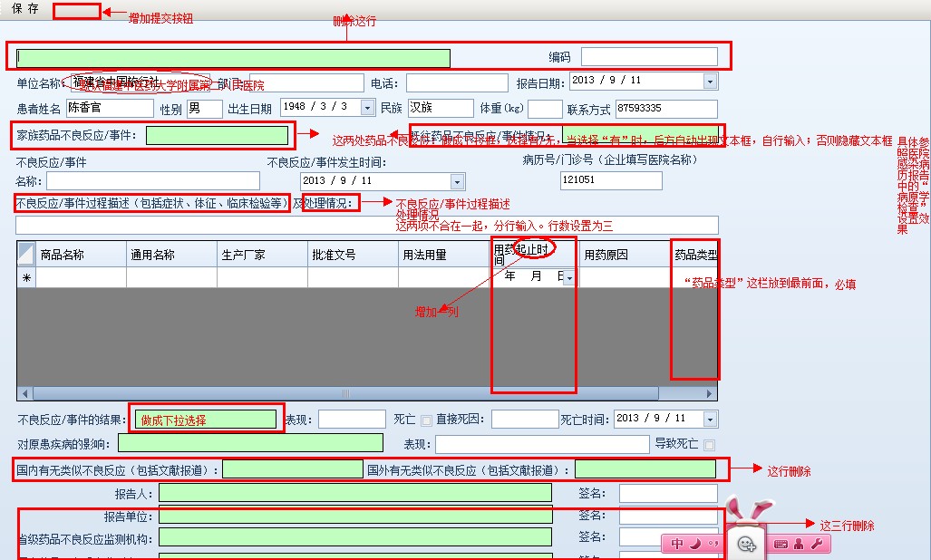Open the 死亡时间 date dropdown
The image size is (931, 560).
click(710, 420)
